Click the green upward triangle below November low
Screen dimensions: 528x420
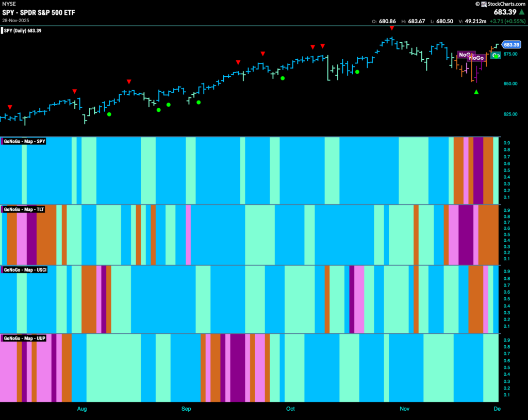pyautogui.click(x=476, y=92)
